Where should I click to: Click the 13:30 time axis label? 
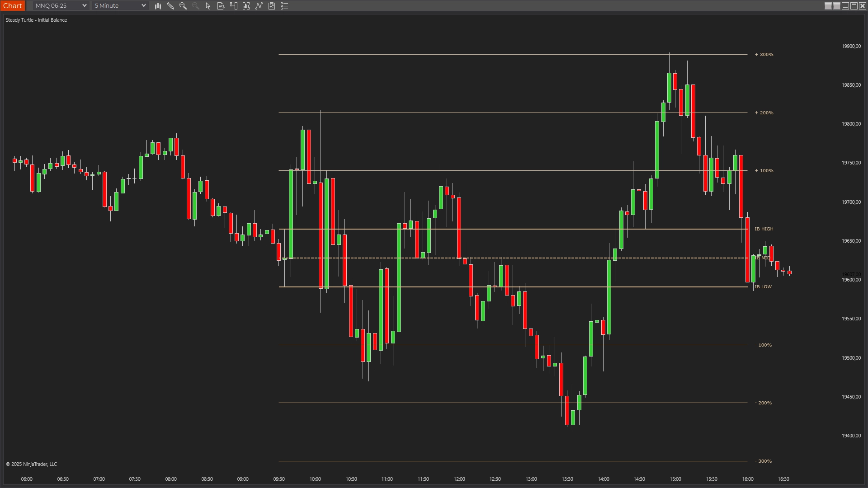click(567, 479)
